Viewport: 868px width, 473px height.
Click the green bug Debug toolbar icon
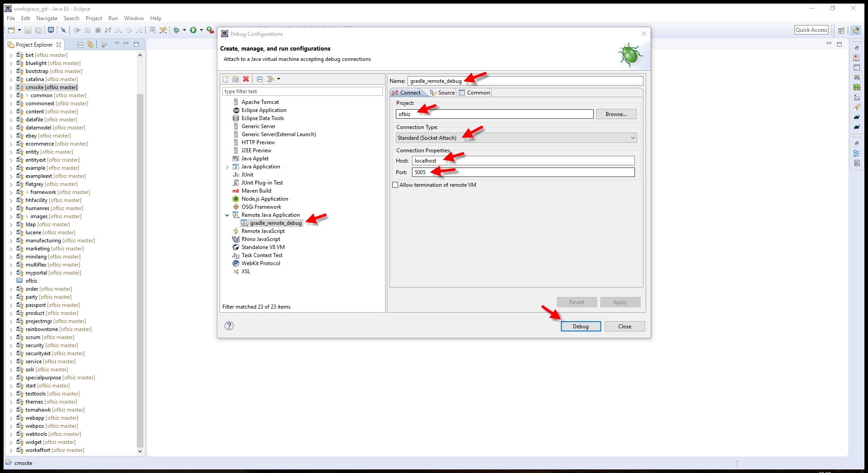[177, 30]
